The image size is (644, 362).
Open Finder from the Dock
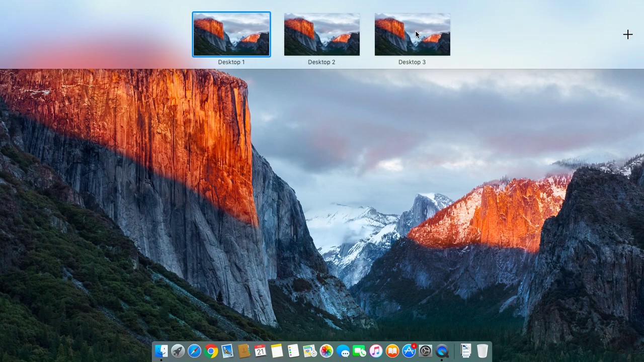point(161,351)
